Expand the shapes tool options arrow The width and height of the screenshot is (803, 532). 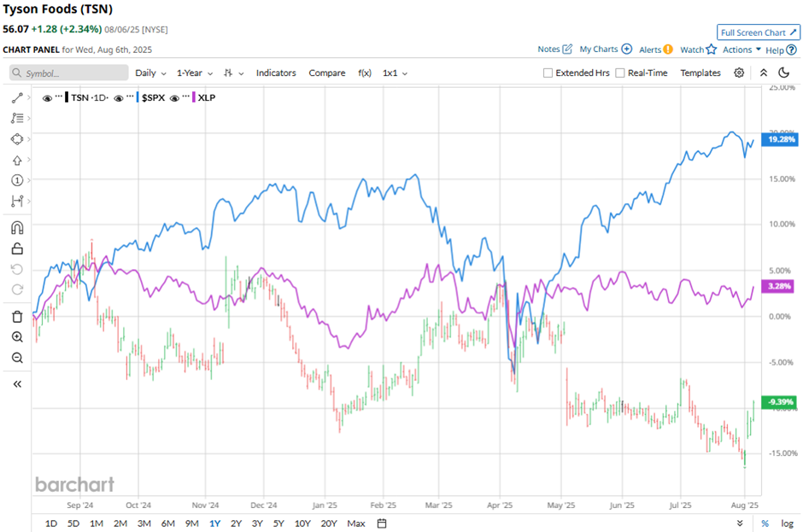(x=29, y=139)
